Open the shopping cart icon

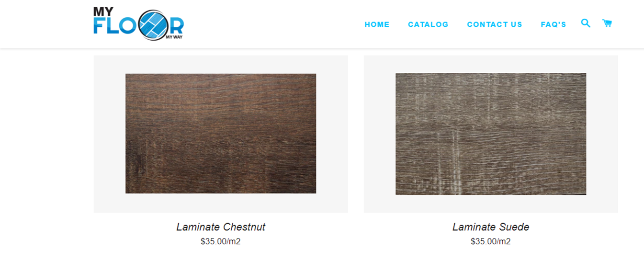(607, 23)
